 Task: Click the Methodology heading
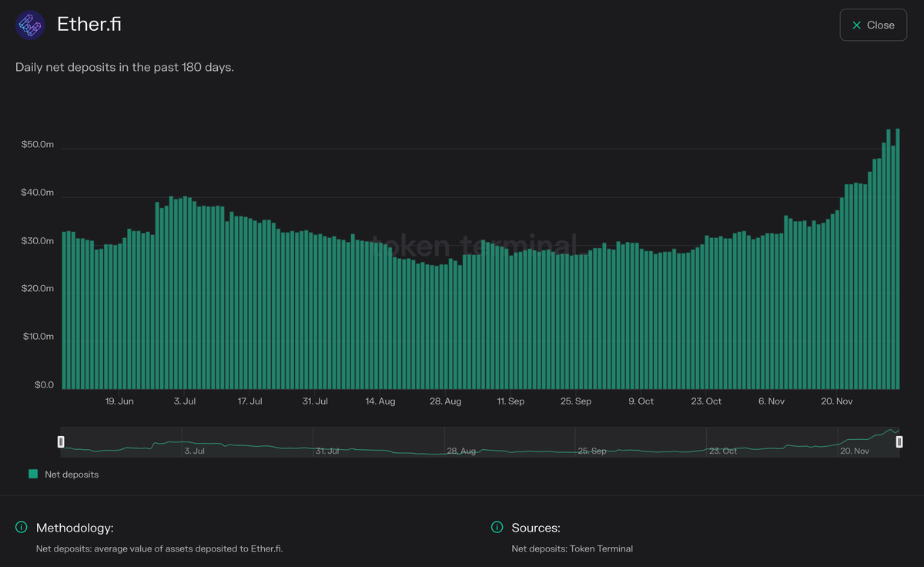[x=74, y=528]
